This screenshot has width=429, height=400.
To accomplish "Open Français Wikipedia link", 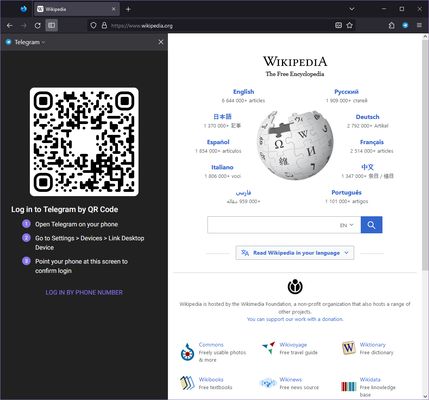I will click(x=372, y=142).
